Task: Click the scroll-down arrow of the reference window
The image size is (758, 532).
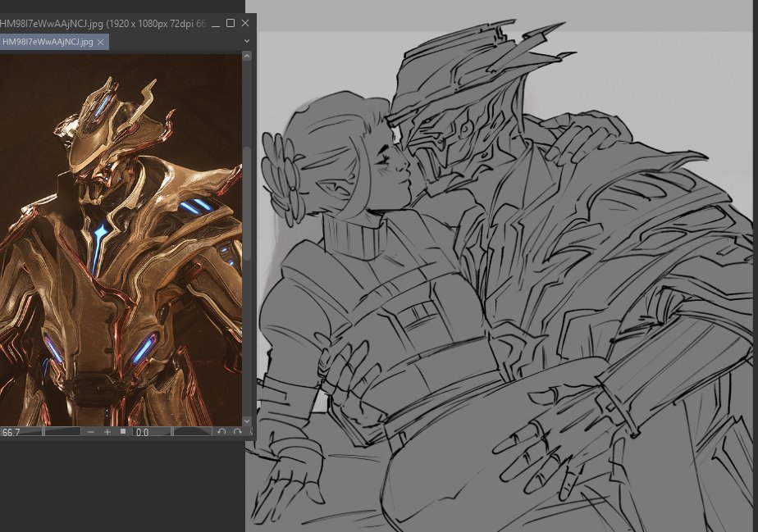Action: [x=247, y=421]
